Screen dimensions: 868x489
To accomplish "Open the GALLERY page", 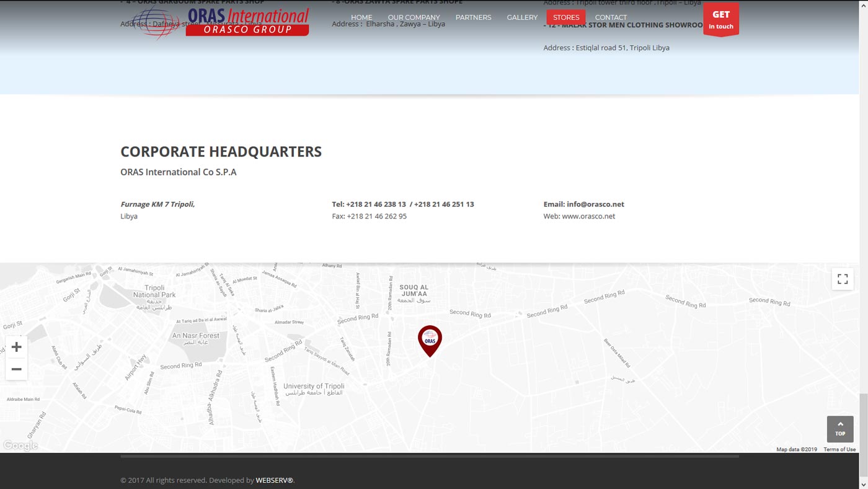I will [522, 17].
